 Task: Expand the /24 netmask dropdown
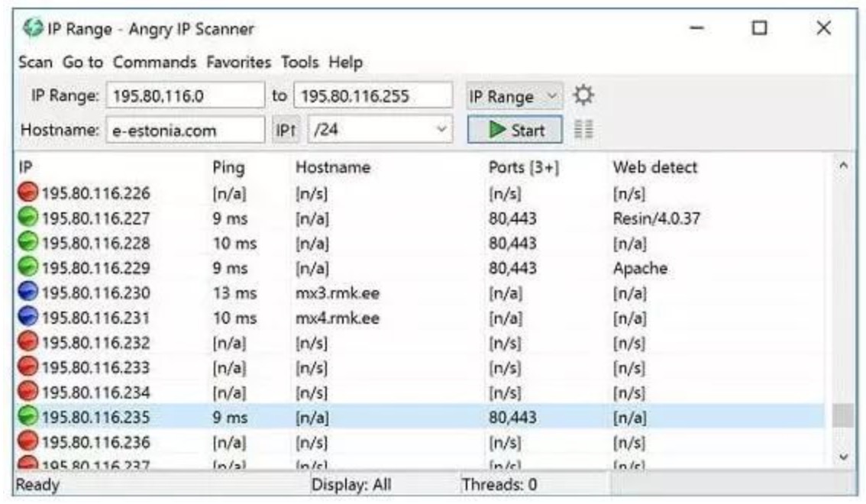[380, 130]
